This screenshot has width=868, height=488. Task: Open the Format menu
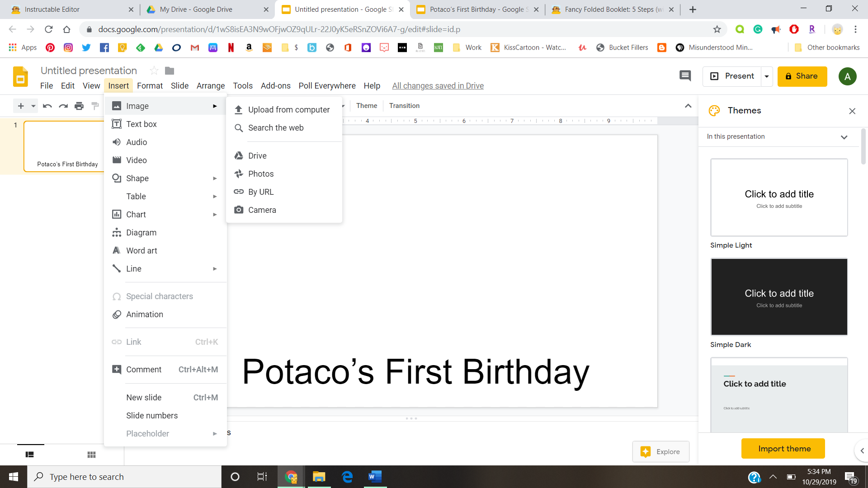(150, 85)
